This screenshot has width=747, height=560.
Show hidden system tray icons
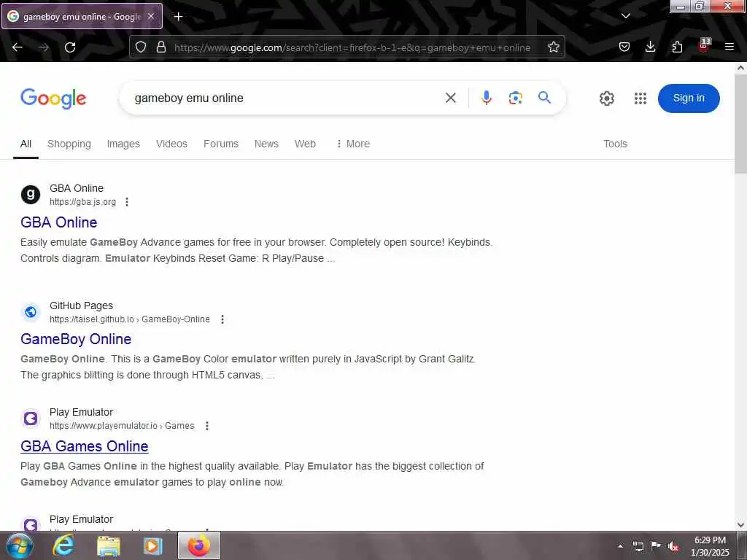620,546
